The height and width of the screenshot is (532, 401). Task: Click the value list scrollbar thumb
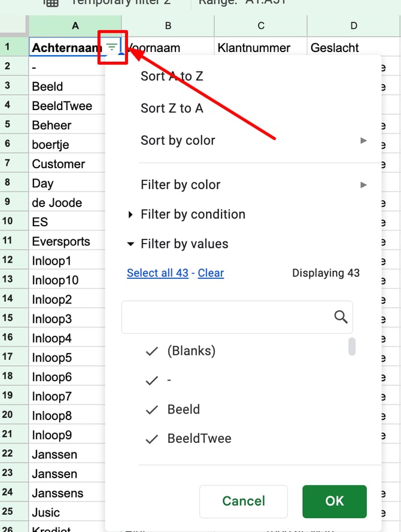(x=352, y=346)
